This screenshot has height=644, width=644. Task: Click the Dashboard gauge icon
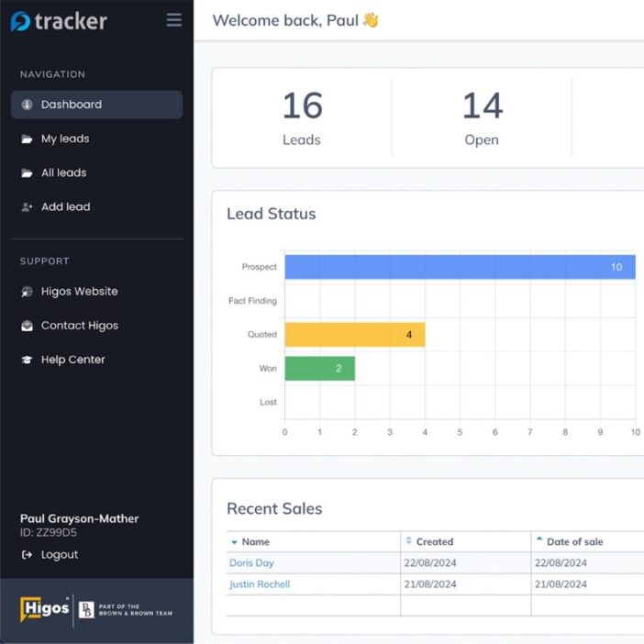27,105
